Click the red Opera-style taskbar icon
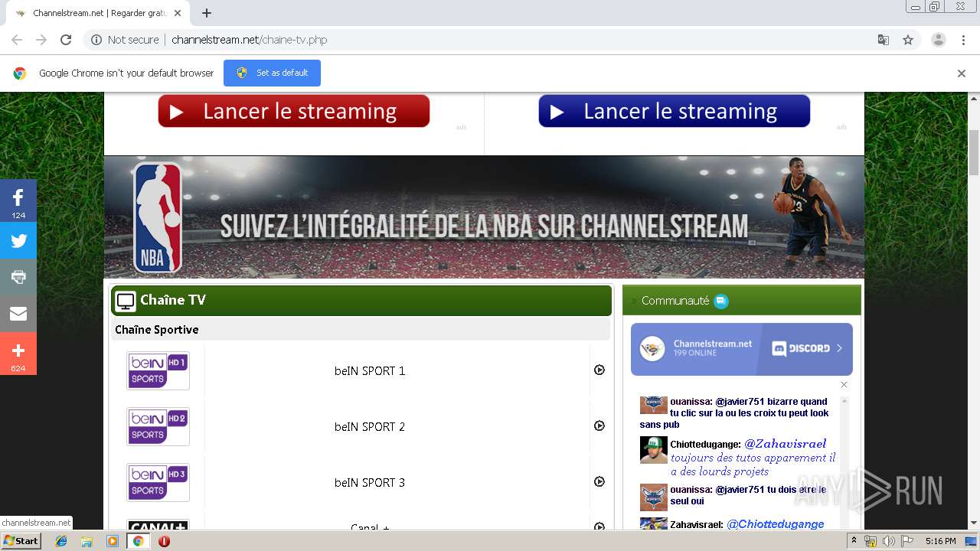 click(x=164, y=541)
